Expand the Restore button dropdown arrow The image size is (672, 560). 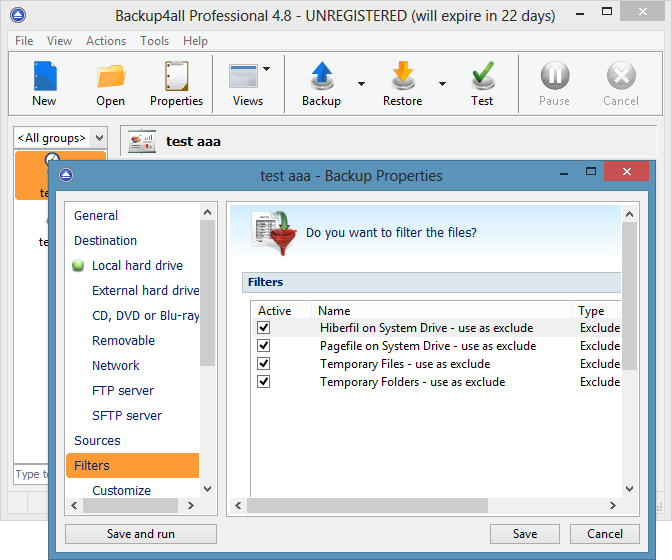pyautogui.click(x=442, y=84)
